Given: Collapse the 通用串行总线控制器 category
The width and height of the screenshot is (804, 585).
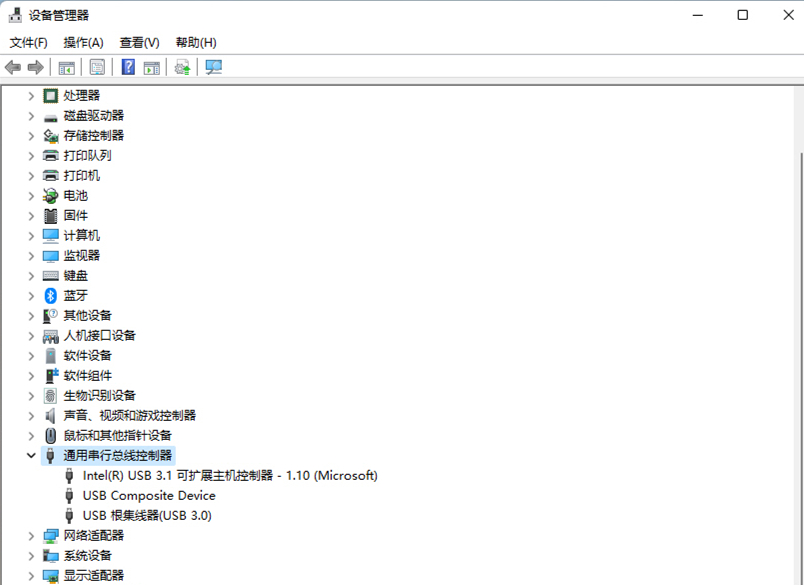Looking at the screenshot, I should 31,454.
